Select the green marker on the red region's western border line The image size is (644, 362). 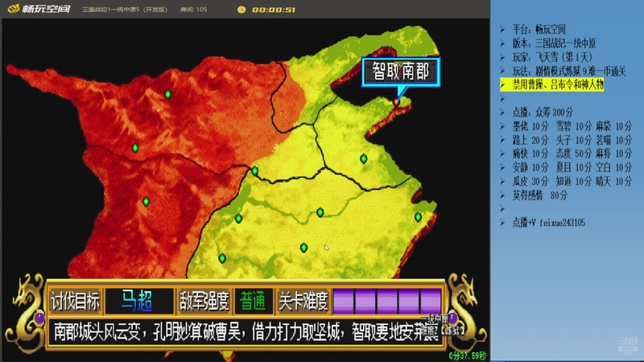135,147
